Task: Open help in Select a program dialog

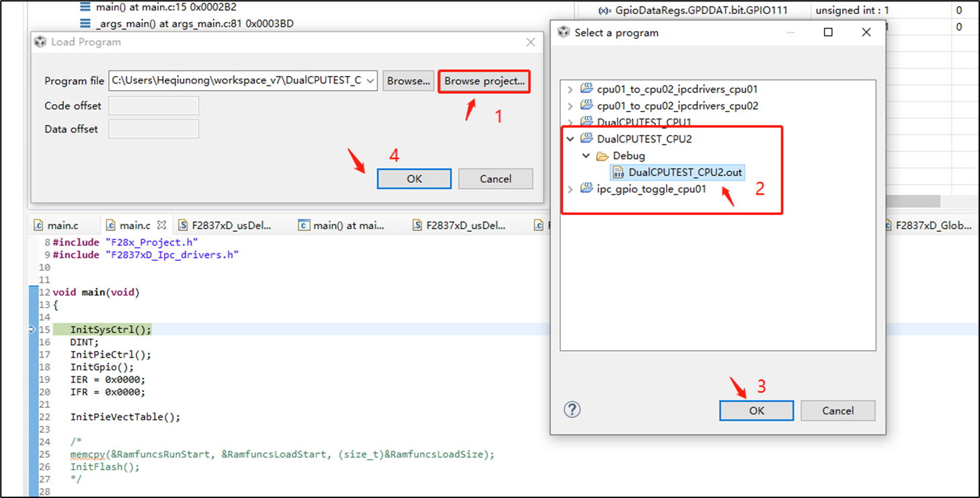Action: [x=572, y=410]
